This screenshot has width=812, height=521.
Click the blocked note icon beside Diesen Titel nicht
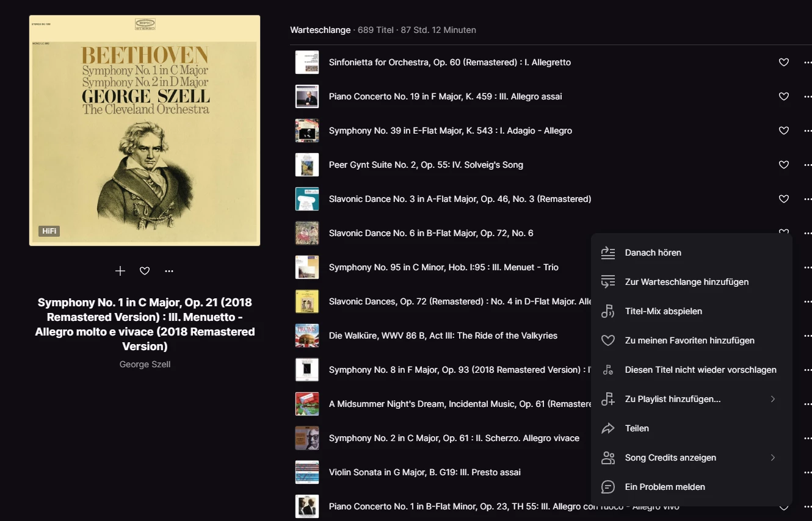[x=608, y=370]
